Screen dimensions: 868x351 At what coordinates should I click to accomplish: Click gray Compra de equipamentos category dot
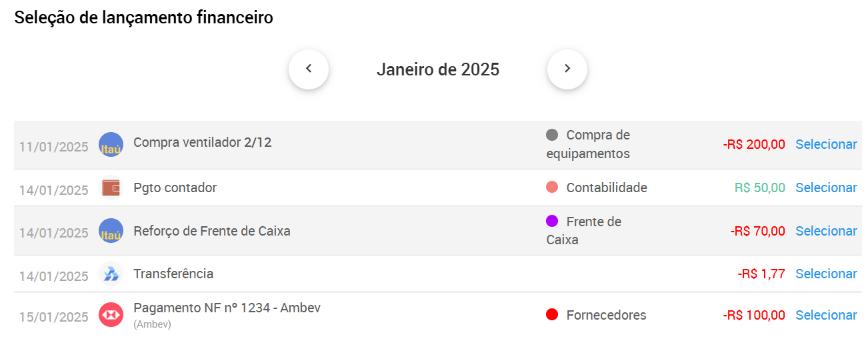pos(552,135)
